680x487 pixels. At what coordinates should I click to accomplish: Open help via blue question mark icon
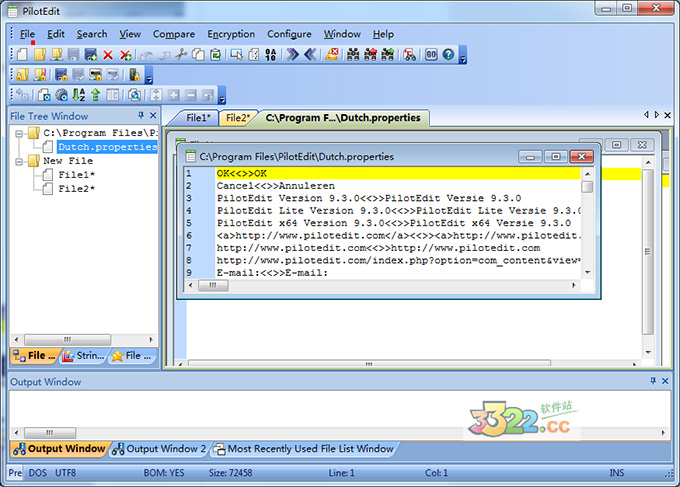(x=448, y=55)
